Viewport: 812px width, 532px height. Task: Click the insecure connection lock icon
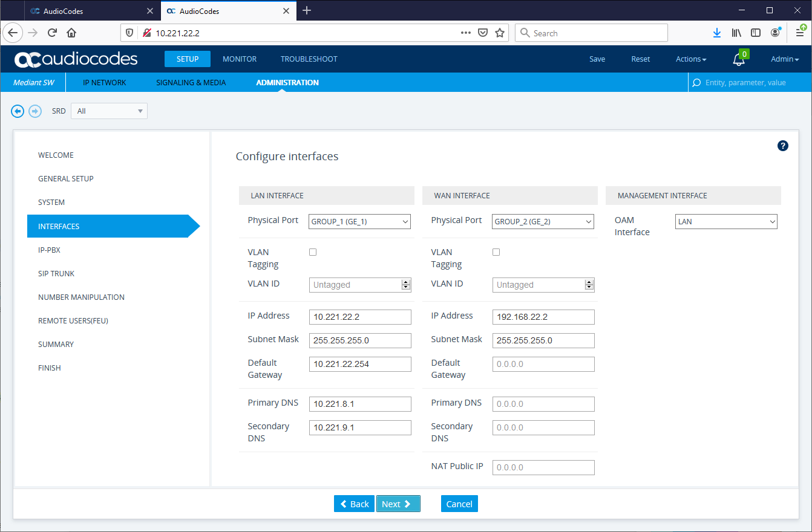coord(146,33)
